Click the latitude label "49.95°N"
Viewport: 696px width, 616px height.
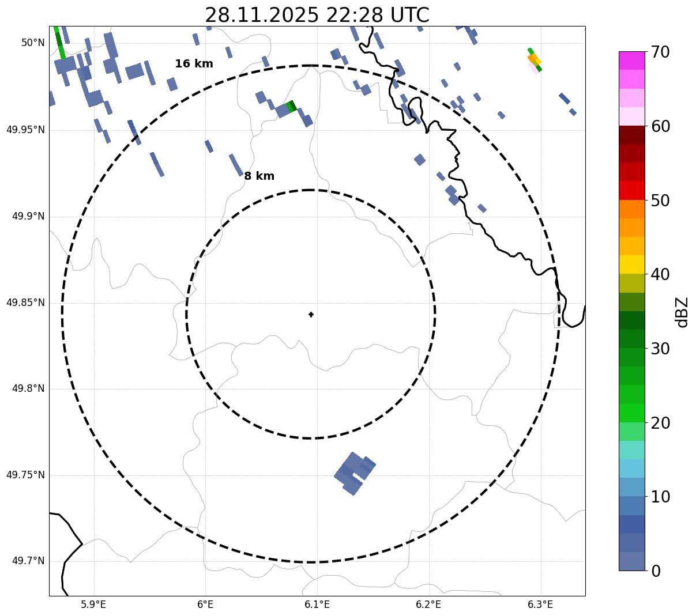tap(25, 130)
